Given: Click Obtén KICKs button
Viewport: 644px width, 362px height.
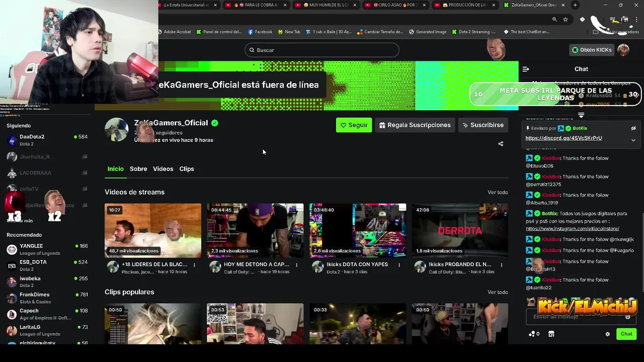Looking at the screenshot, I should [592, 50].
